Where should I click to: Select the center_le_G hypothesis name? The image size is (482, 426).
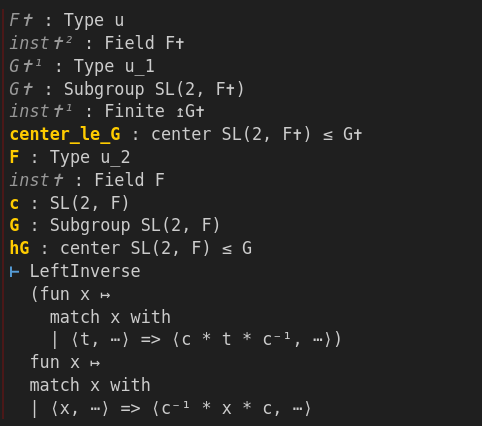[65, 134]
